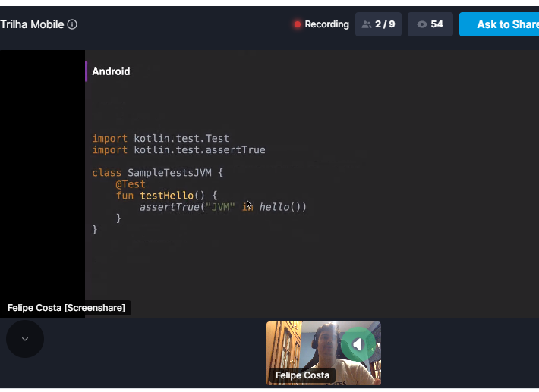Click the 54 viewers eye counter
Viewport: 539px width, 392px height.
(x=430, y=24)
